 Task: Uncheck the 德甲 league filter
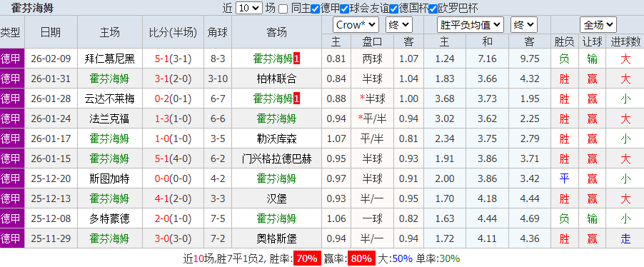tap(315, 9)
